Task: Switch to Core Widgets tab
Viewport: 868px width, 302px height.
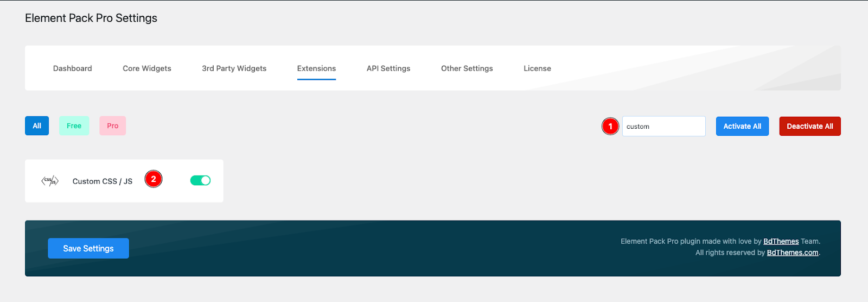Action: pyautogui.click(x=147, y=68)
